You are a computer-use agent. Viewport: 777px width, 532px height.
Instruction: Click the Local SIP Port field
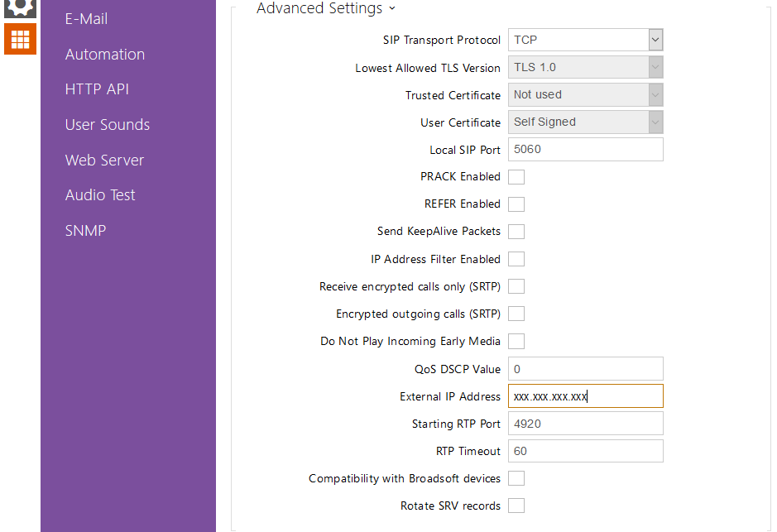(x=585, y=150)
